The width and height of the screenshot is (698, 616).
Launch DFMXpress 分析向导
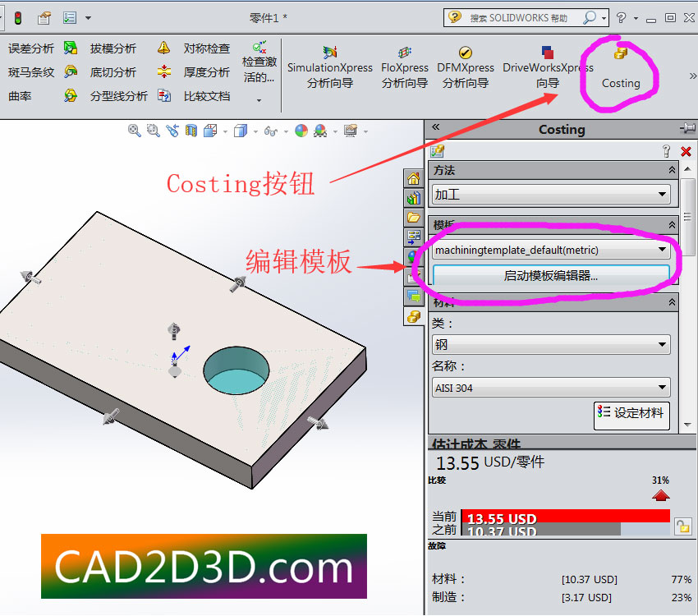click(466, 67)
